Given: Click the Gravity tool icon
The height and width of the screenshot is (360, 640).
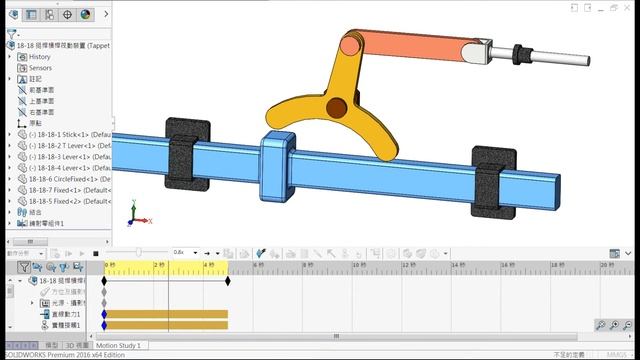Looking at the screenshot, I should point(358,253).
